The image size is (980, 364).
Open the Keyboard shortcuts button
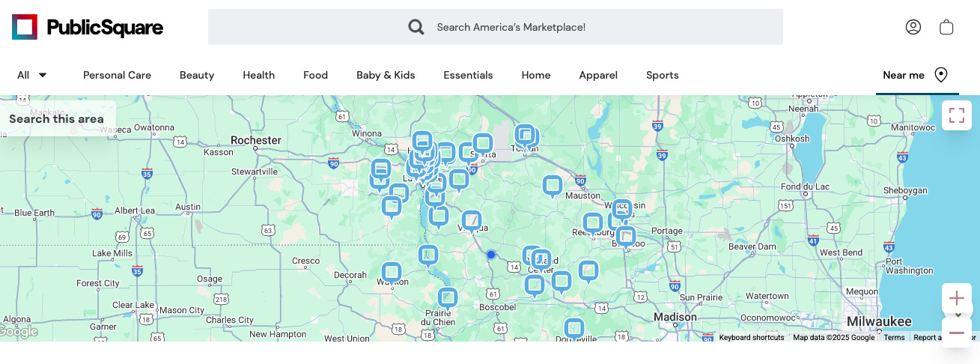[x=752, y=337]
